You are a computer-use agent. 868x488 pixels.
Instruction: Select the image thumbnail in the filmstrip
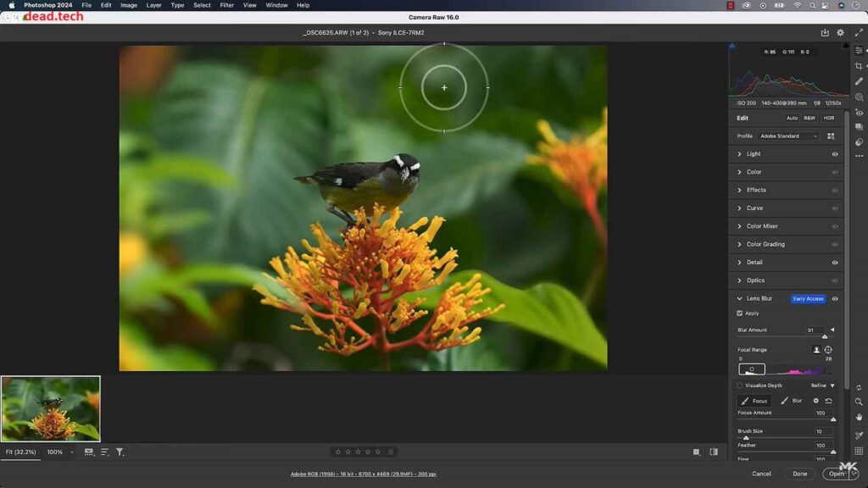(50, 408)
